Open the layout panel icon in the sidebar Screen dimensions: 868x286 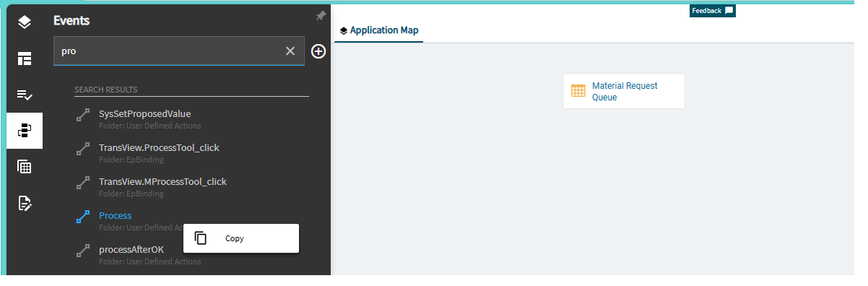tap(25, 58)
